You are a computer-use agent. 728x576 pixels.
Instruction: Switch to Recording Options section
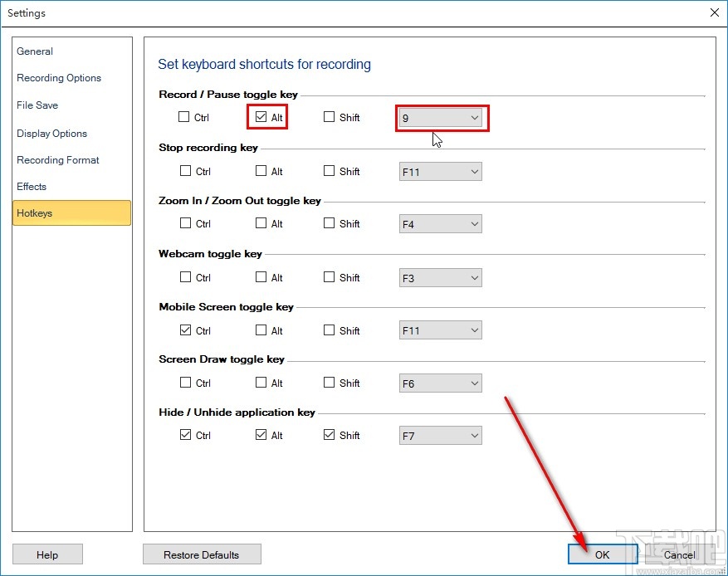click(x=59, y=78)
